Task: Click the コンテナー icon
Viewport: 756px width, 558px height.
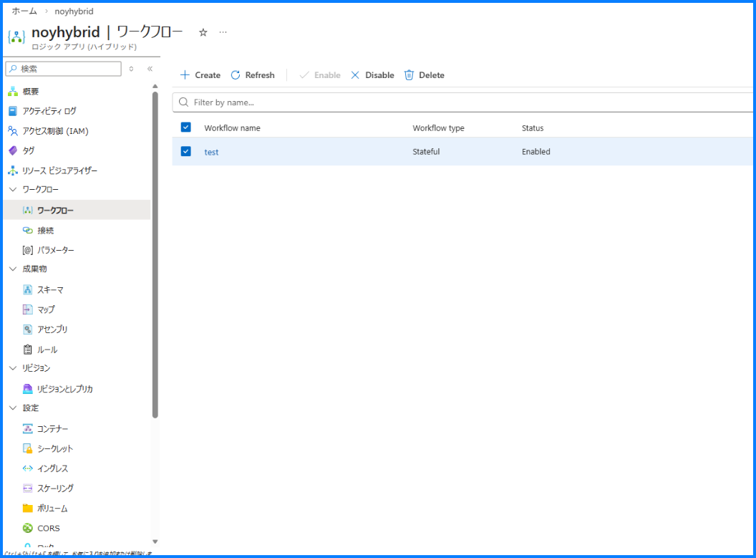Action: pos(28,429)
